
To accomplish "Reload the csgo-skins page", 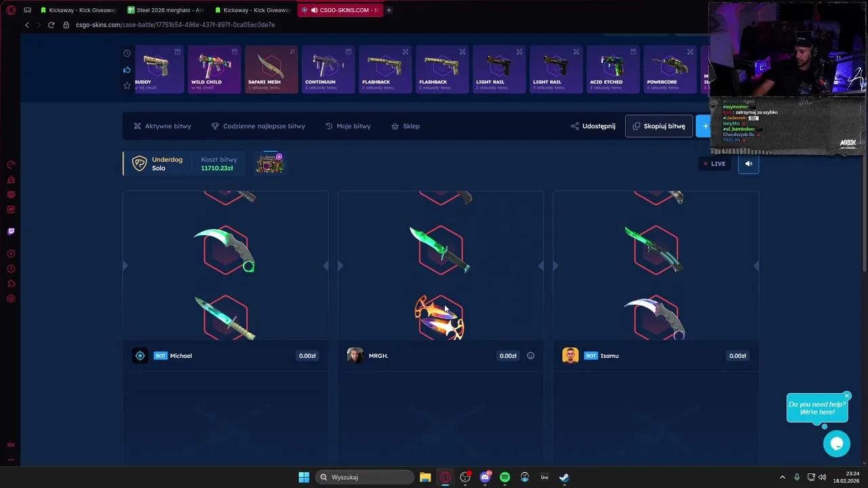I will click(x=51, y=25).
